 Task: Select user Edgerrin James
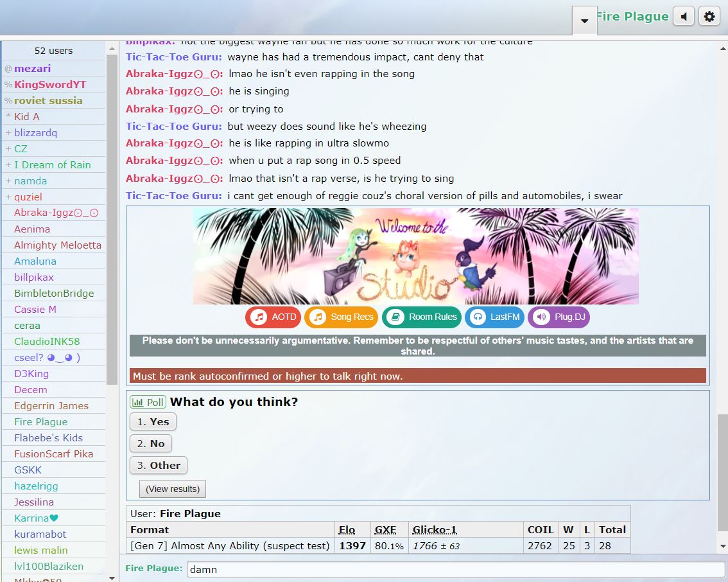click(53, 405)
